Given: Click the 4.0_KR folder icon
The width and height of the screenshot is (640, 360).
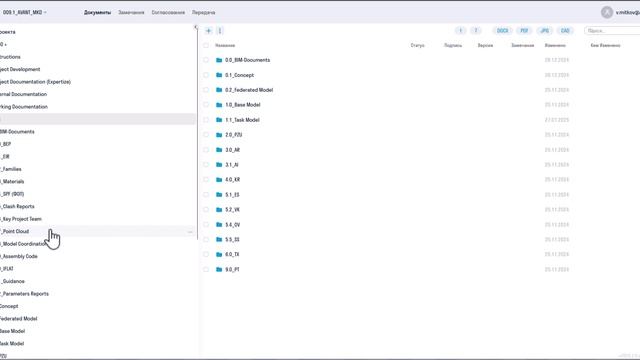Looking at the screenshot, I should click(x=219, y=180).
